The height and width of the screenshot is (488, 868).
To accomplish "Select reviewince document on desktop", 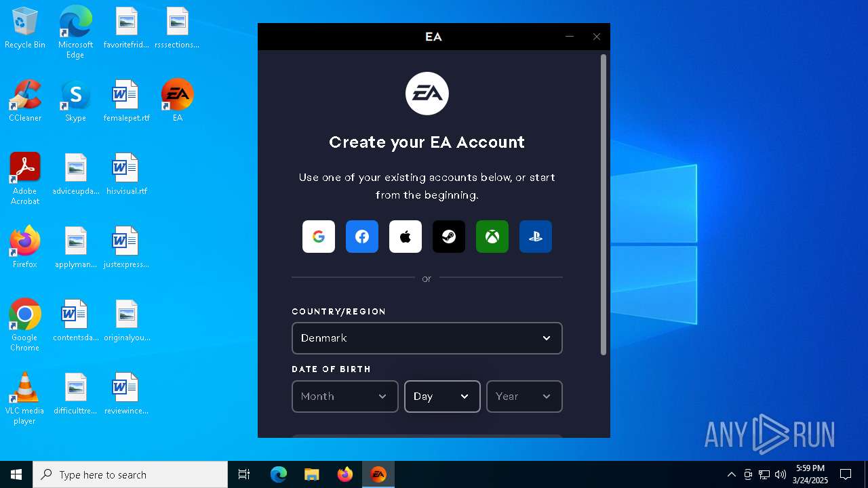I will click(126, 394).
